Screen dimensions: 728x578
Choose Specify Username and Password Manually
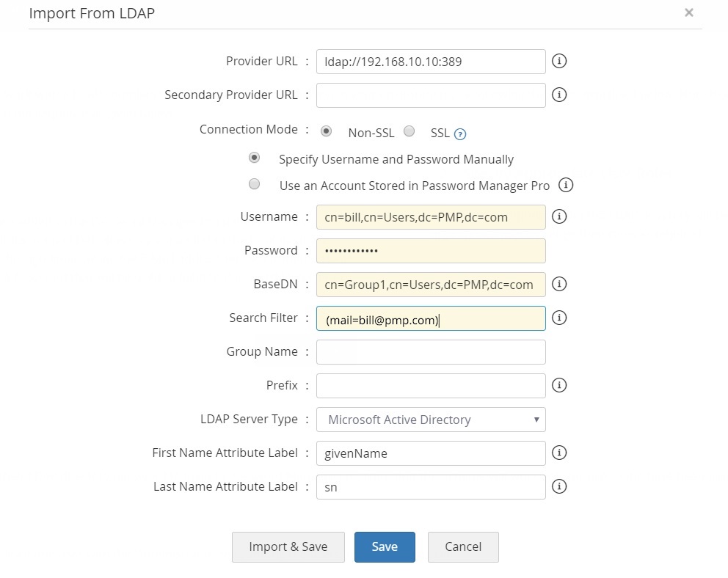coord(255,158)
